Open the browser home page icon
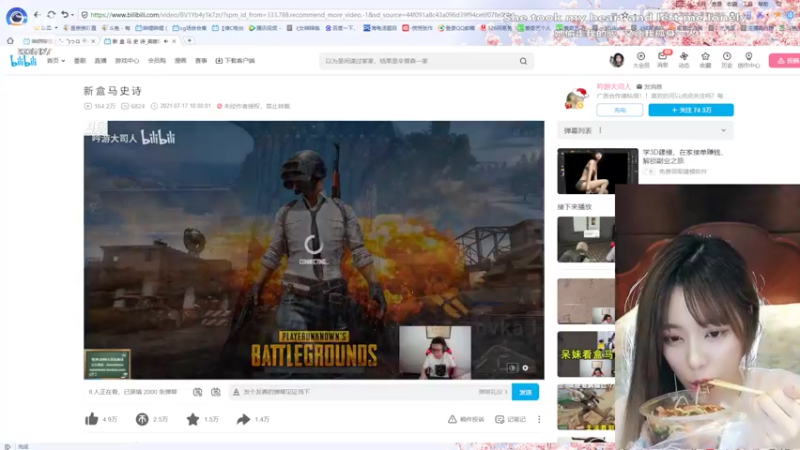The image size is (800, 450). pos(10,41)
